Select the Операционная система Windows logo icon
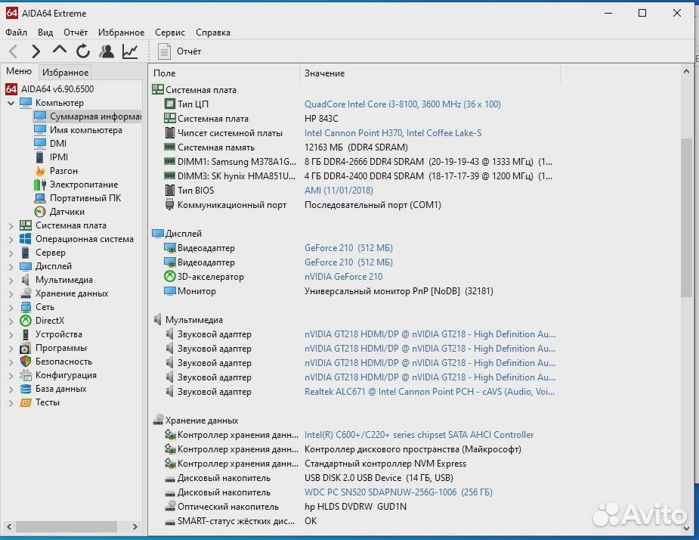This screenshot has height=540, width=699. (25, 239)
